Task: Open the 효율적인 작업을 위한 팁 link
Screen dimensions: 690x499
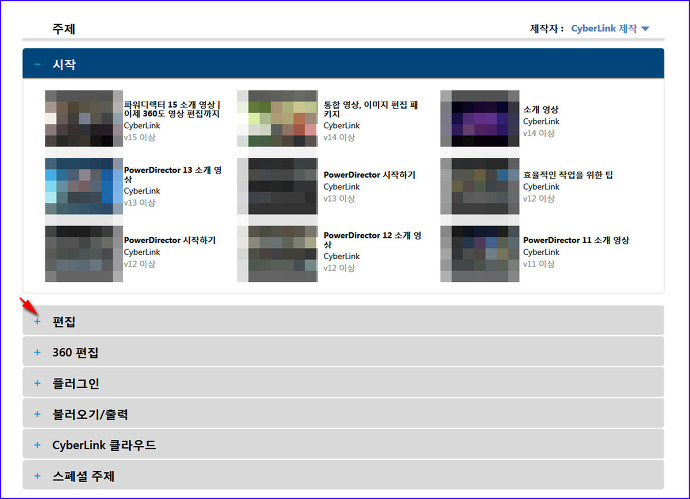Action: click(x=568, y=175)
